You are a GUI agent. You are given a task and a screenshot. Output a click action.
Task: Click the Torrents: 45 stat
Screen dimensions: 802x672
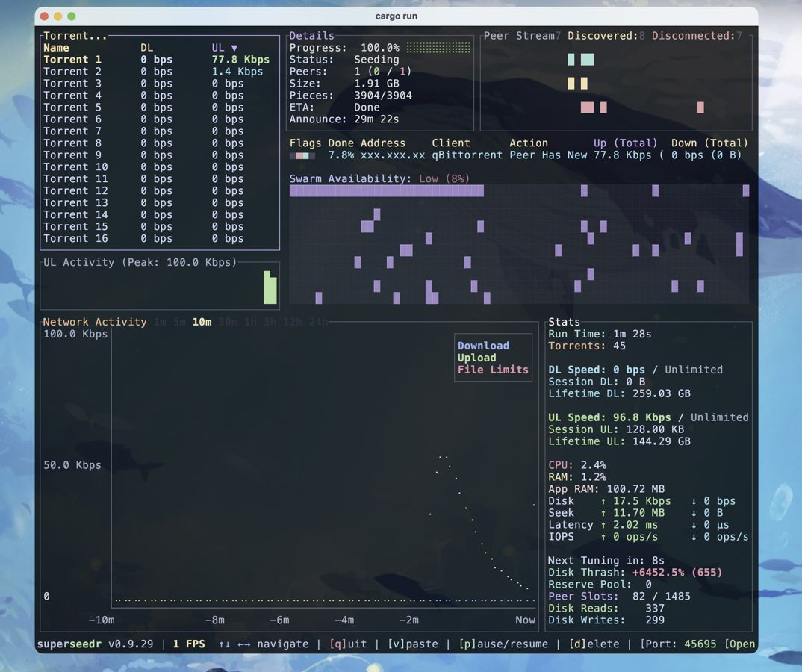point(587,346)
